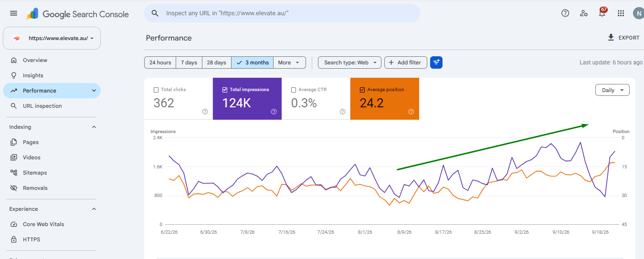Click the URL inspection magnifier icon
The image size is (644, 259).
[13, 106]
